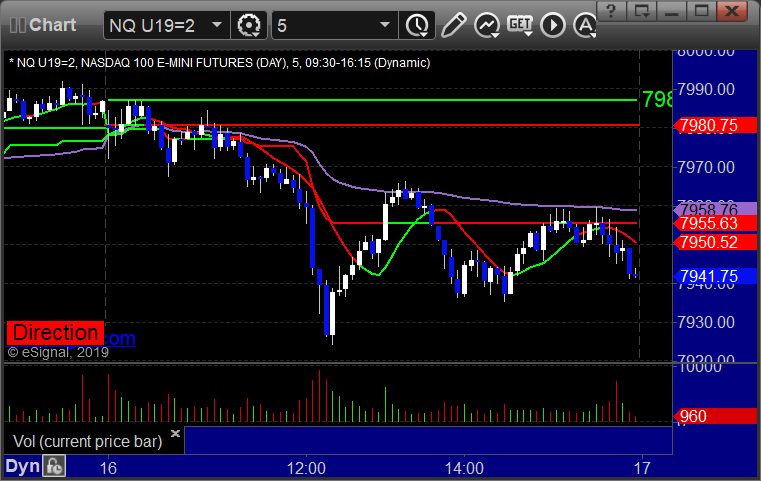
Task: Click the Chart window title label
Action: coord(52,25)
